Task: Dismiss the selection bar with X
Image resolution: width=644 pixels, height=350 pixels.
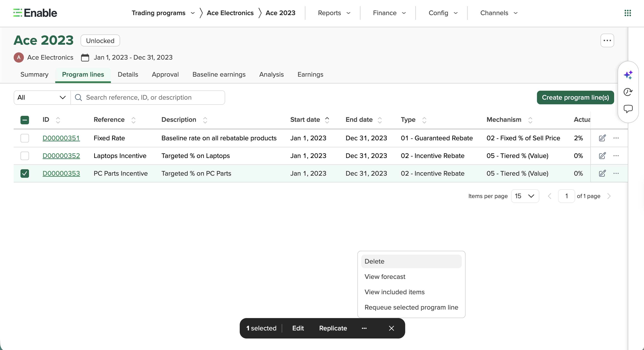Action: tap(392, 328)
